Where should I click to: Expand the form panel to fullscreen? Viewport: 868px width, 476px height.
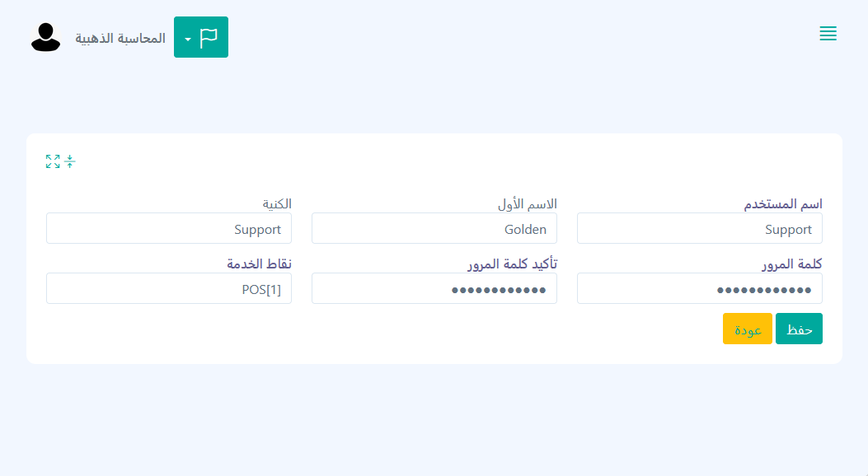pyautogui.click(x=53, y=161)
